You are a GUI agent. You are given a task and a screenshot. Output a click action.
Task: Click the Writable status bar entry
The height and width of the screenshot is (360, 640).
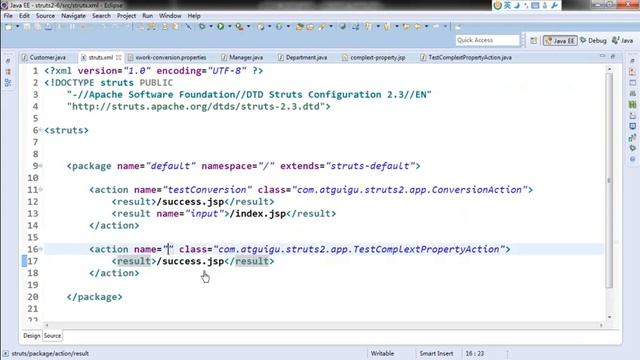point(382,353)
